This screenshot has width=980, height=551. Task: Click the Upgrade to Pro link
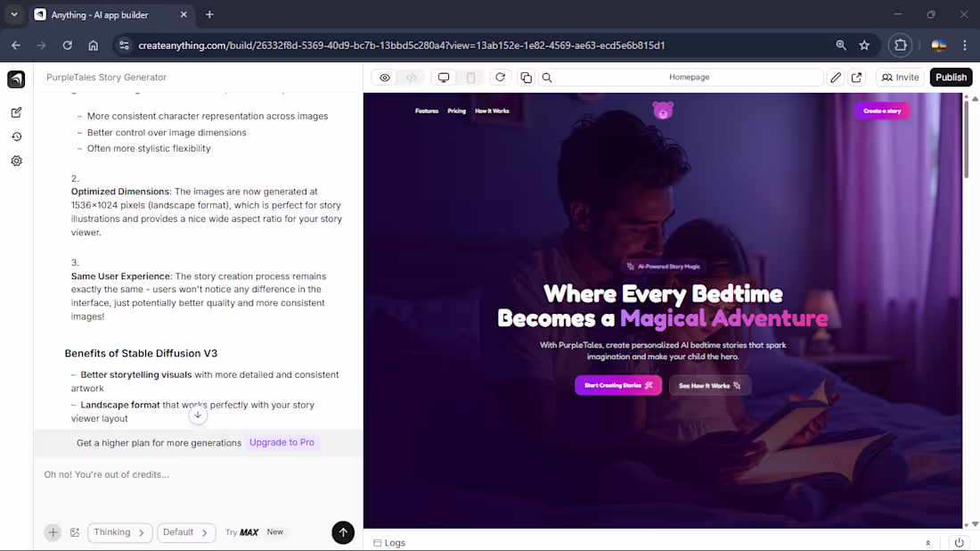click(282, 442)
